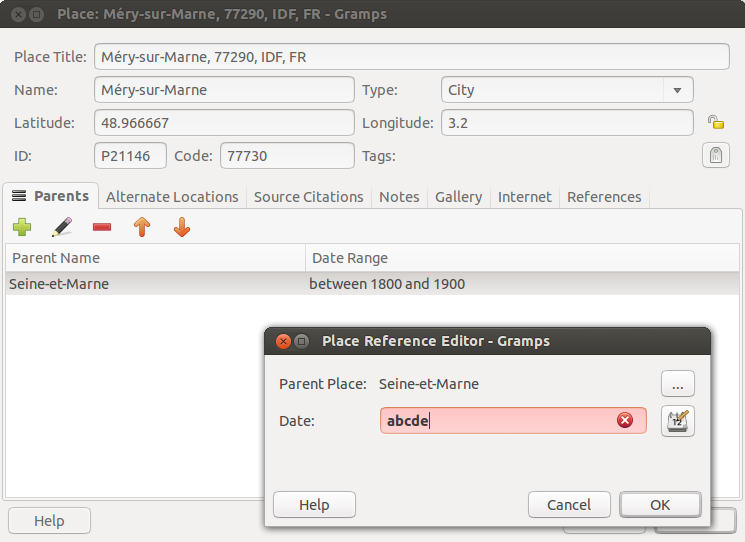Maximize the Place Reference Editor window
The width and height of the screenshot is (745, 542).
301,341
